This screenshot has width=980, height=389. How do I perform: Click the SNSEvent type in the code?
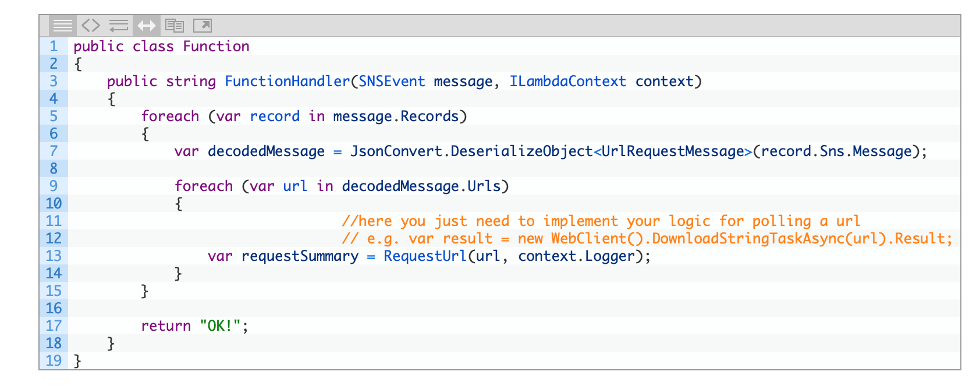tap(392, 82)
